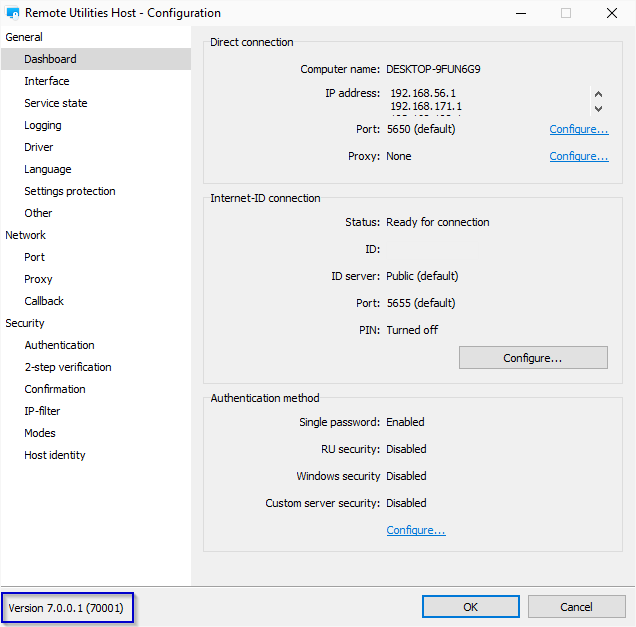Screen dimensions: 636x627
Task: Select 2-step verification in sidebar
Action: point(68,367)
